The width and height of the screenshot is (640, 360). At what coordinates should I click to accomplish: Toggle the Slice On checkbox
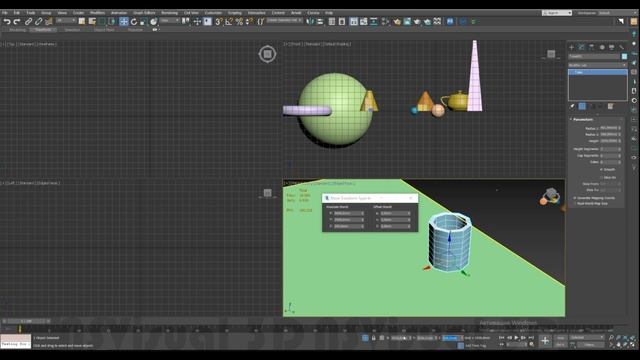click(601, 178)
